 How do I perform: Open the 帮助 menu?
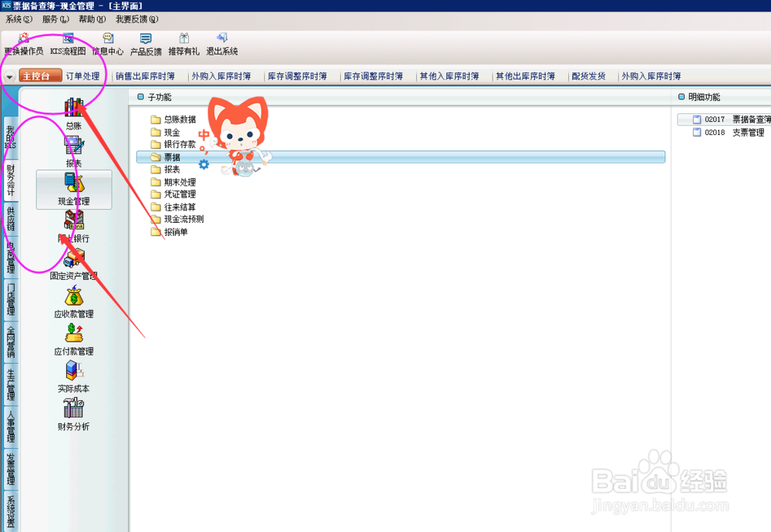[92, 19]
